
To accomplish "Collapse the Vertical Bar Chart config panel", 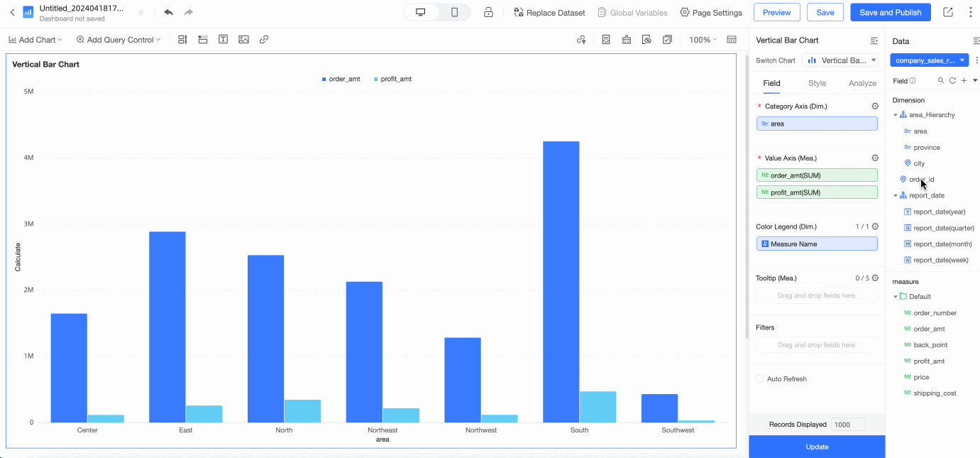I will point(874,40).
